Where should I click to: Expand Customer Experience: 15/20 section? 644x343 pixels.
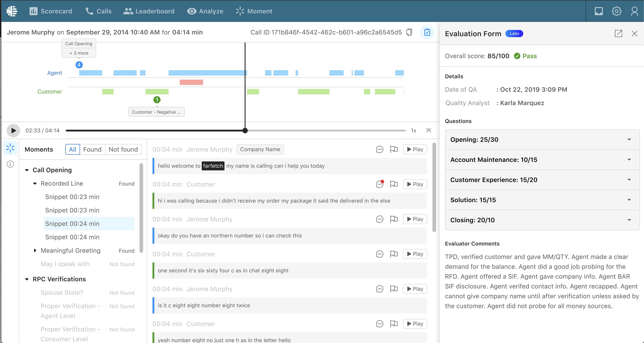pos(542,180)
